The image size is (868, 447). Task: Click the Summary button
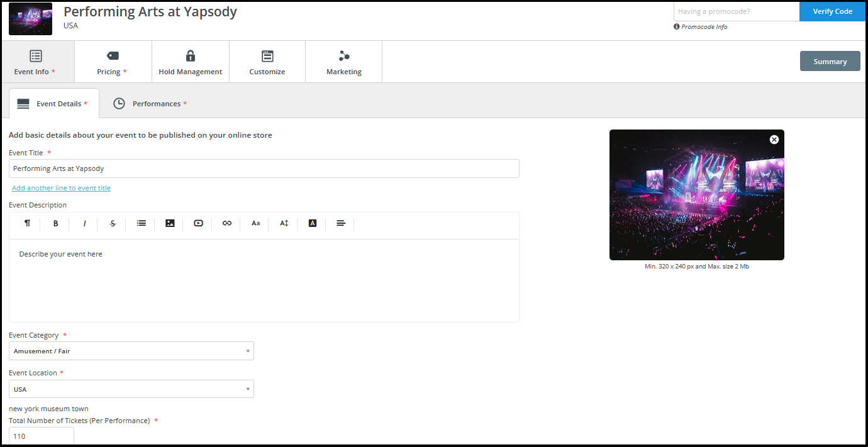[830, 62]
